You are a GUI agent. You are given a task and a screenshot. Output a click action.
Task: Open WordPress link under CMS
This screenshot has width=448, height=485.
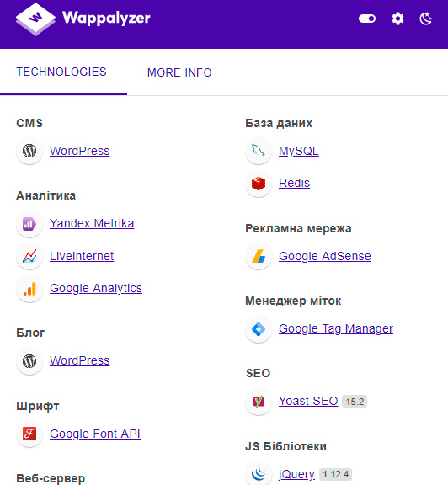click(x=80, y=151)
